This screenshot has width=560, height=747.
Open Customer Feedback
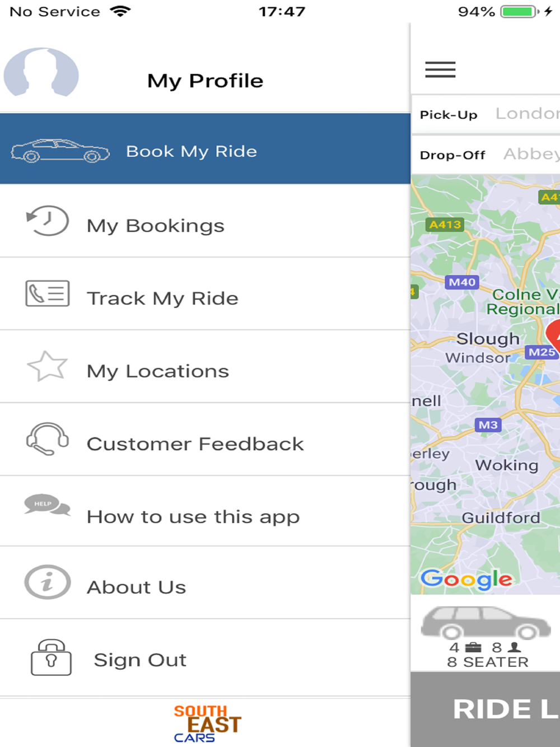[x=205, y=440]
